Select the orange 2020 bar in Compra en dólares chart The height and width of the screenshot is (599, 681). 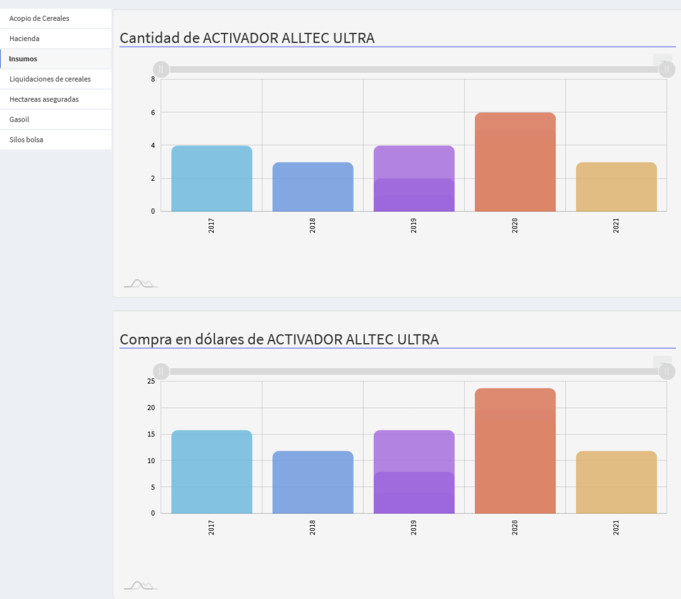515,451
